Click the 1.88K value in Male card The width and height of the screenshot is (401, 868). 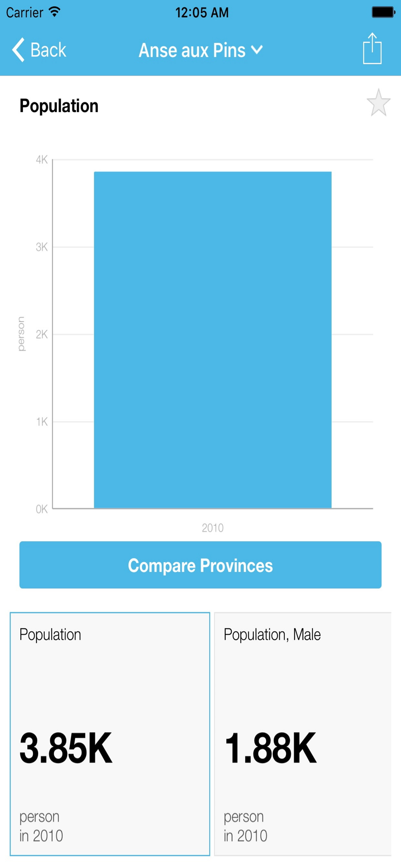[270, 747]
